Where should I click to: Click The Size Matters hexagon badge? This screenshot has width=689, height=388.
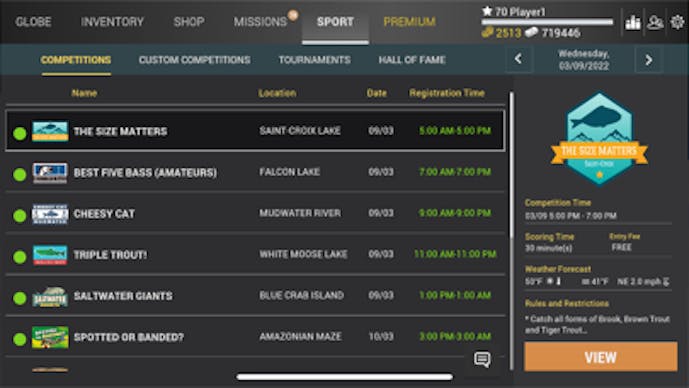tap(599, 139)
